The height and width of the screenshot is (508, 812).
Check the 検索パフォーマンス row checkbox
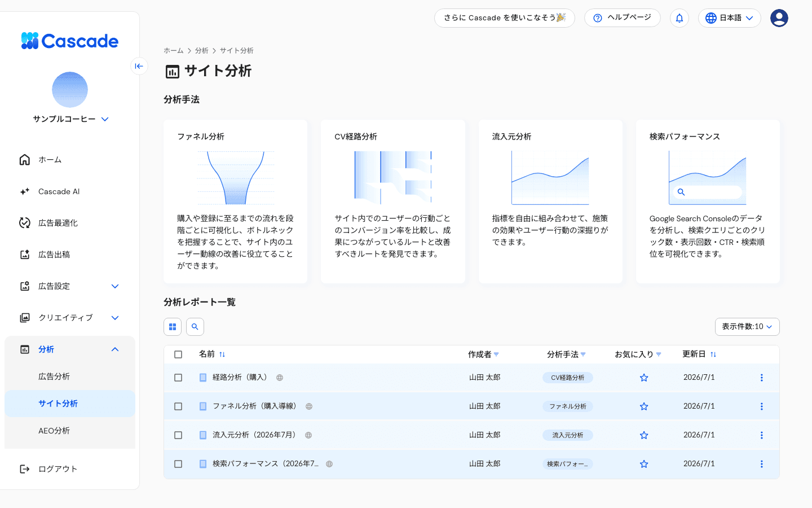[x=178, y=464]
